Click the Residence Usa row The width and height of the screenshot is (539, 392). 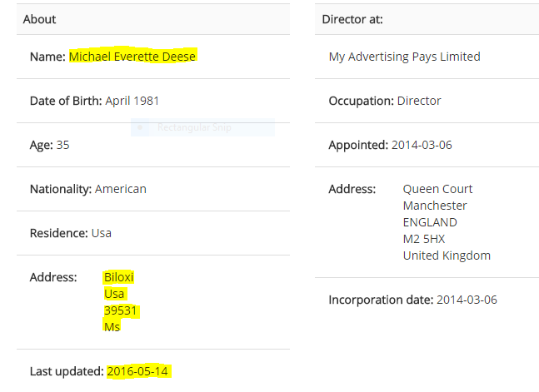click(153, 233)
